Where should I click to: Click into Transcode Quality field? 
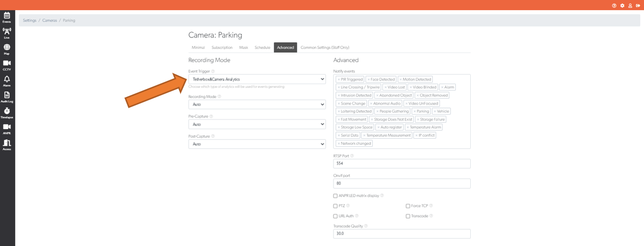click(402, 234)
